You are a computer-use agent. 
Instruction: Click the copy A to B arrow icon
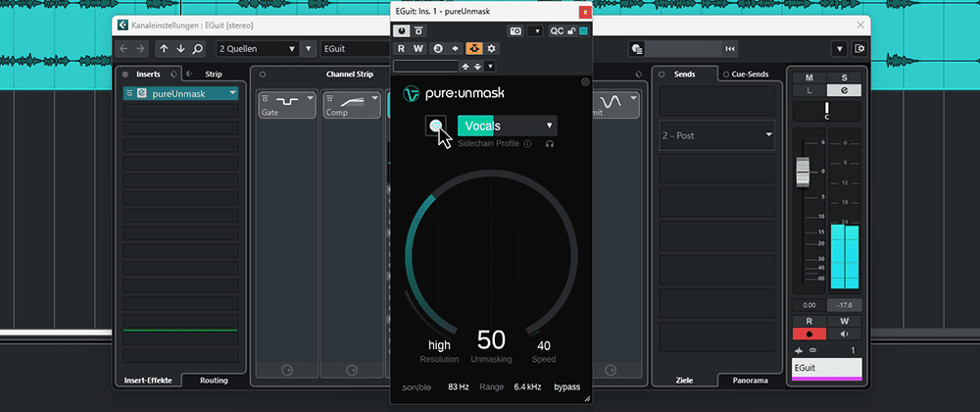pos(456,48)
